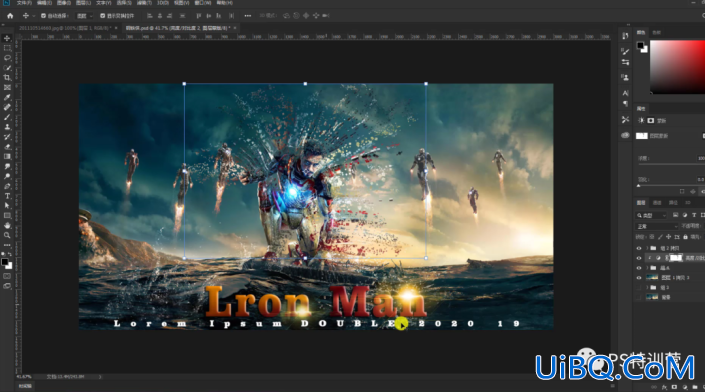Click inside the red color picker field
This screenshot has height=392, width=705.
[x=677, y=67]
